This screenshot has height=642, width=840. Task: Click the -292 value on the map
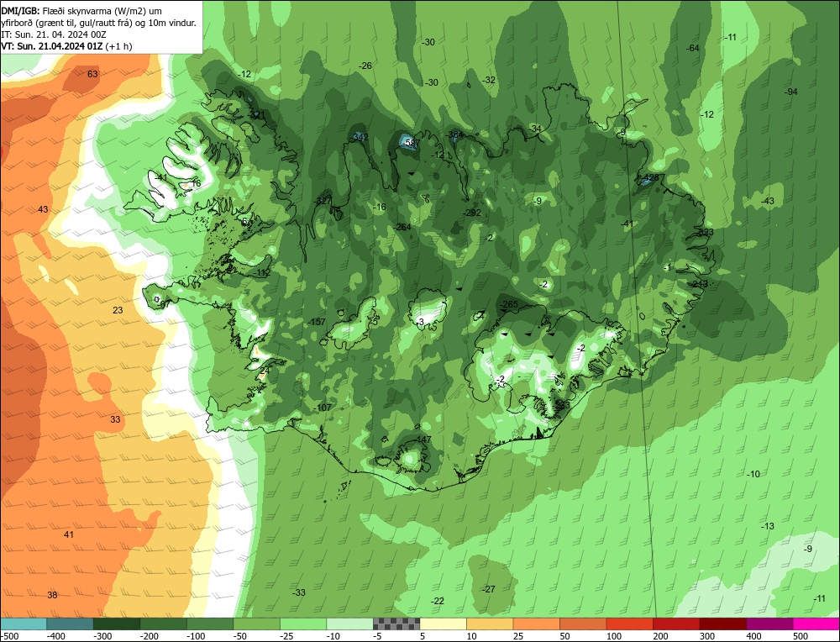pyautogui.click(x=472, y=213)
